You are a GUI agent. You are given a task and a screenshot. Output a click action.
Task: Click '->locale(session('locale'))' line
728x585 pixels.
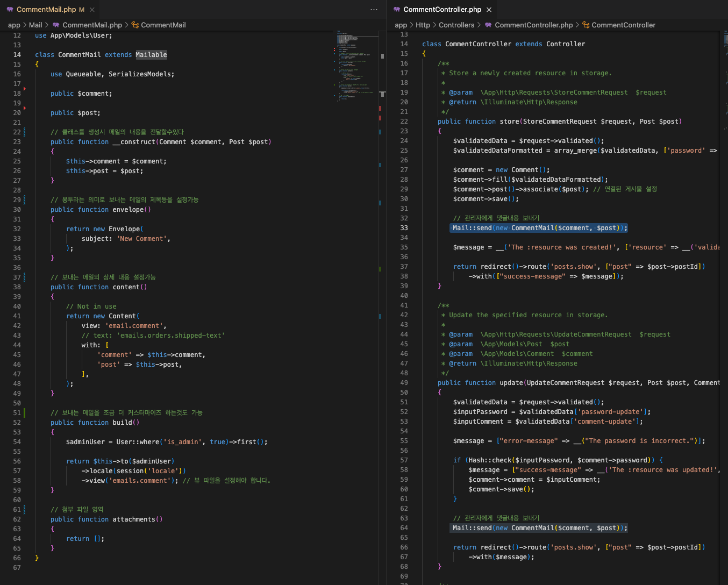point(134,471)
